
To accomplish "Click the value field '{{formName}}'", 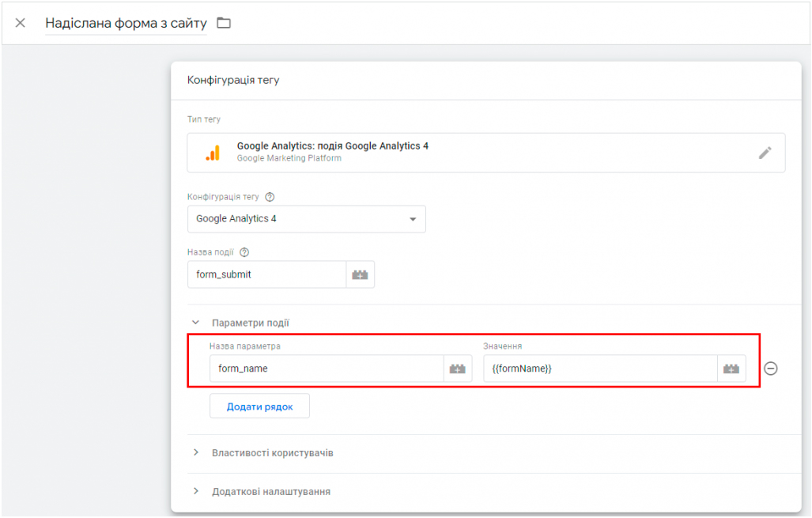I will [x=600, y=369].
